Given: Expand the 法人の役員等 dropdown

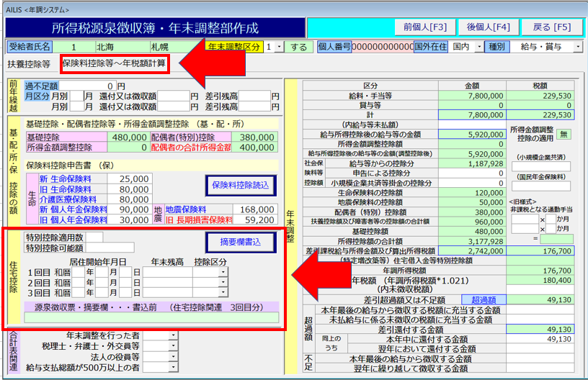Looking at the screenshot, I should pos(173,356).
